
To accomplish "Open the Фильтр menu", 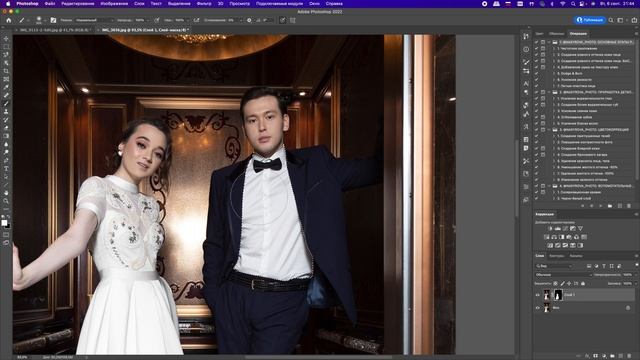I will point(204,4).
